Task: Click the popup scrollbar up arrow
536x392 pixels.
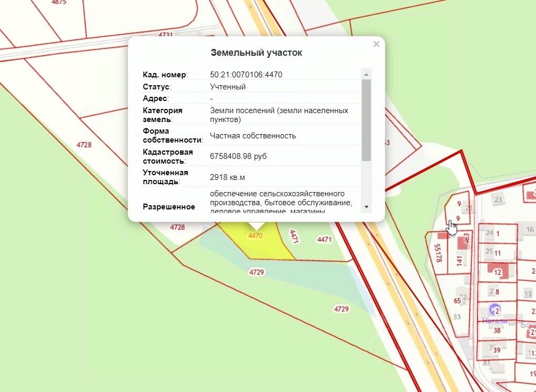Action: 366,74
